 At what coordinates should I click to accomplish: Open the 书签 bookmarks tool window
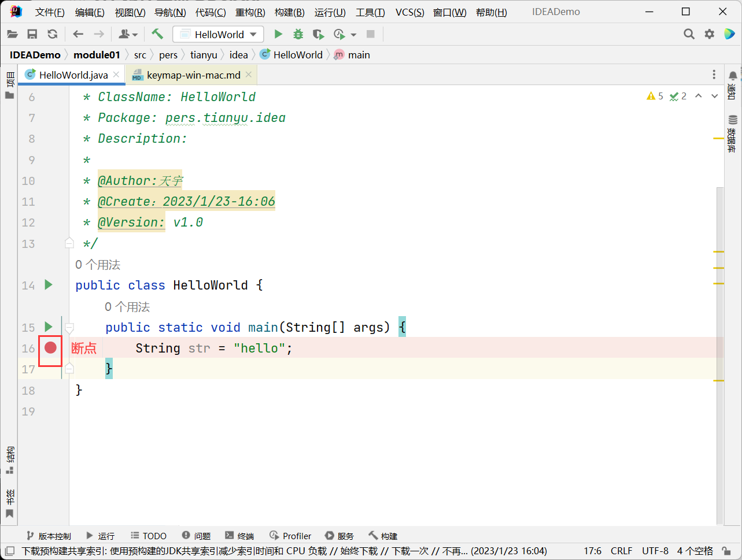pyautogui.click(x=9, y=503)
